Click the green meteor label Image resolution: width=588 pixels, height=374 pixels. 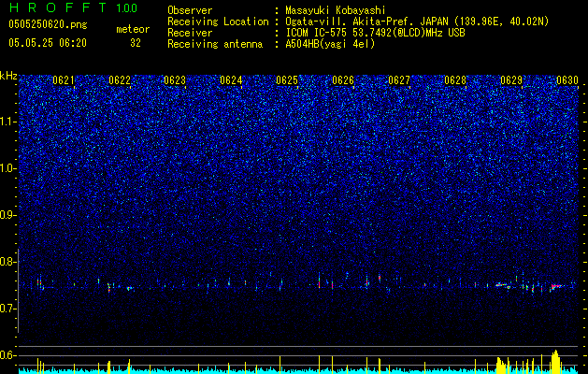(x=133, y=29)
